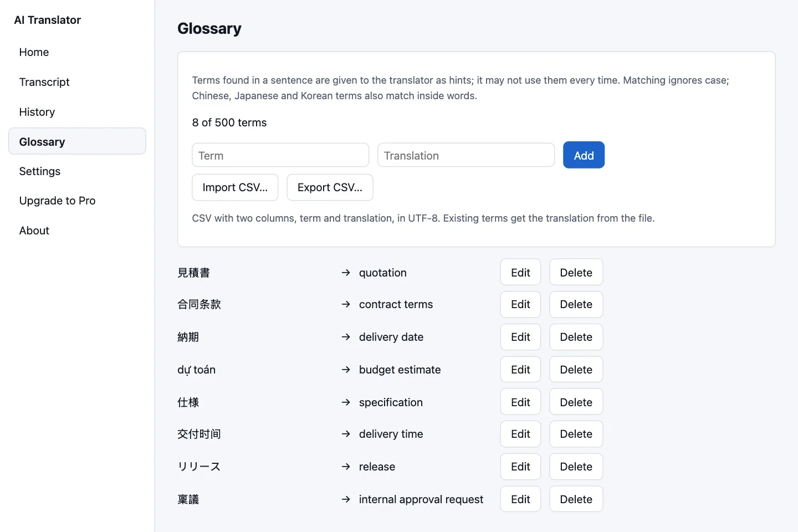This screenshot has width=798, height=532.
Task: Delete the quotation glossary entry
Action: pyautogui.click(x=576, y=272)
